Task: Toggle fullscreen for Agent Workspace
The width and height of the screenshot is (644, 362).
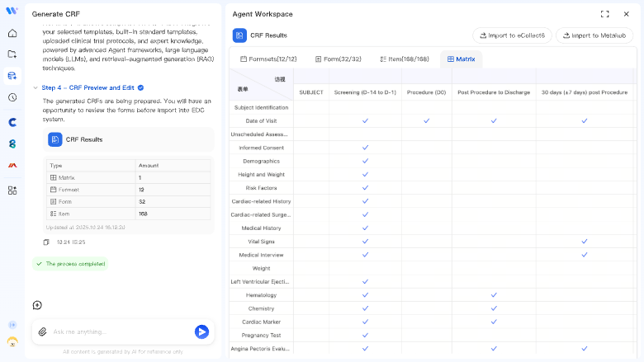Action: (604, 14)
